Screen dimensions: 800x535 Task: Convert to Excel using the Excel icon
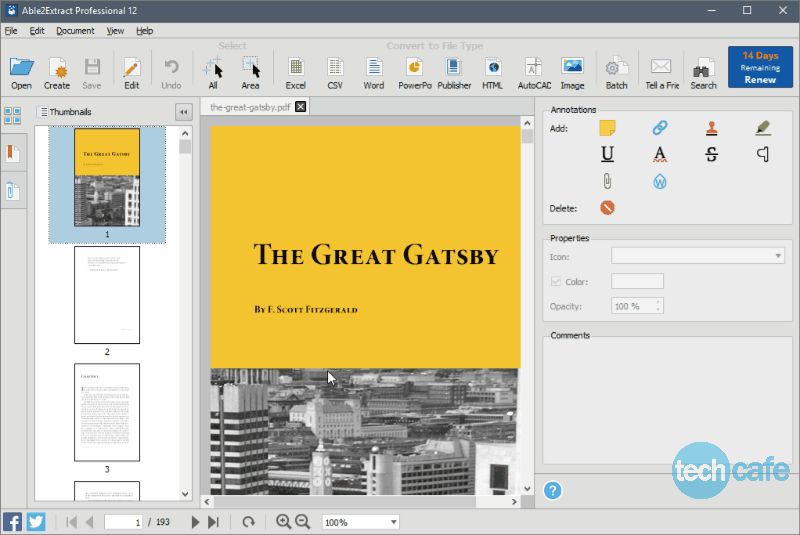[295, 73]
